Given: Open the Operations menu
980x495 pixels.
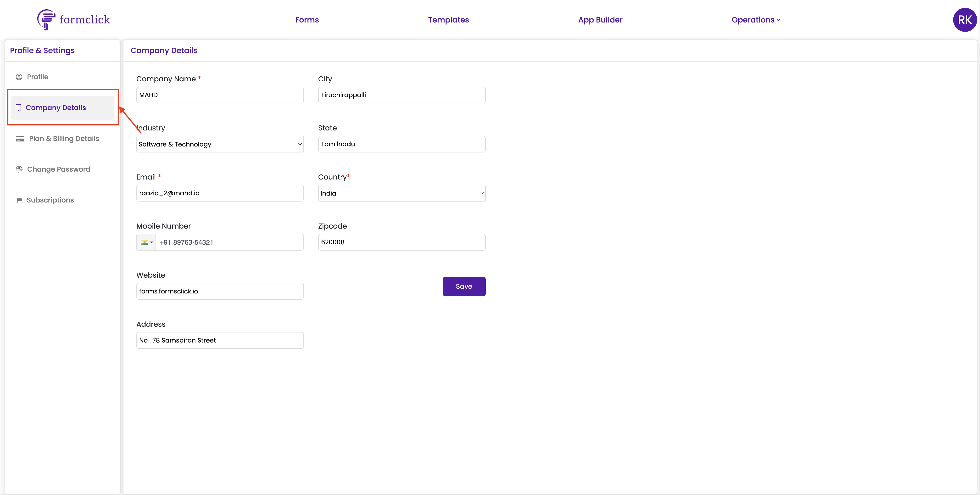Looking at the screenshot, I should (756, 20).
